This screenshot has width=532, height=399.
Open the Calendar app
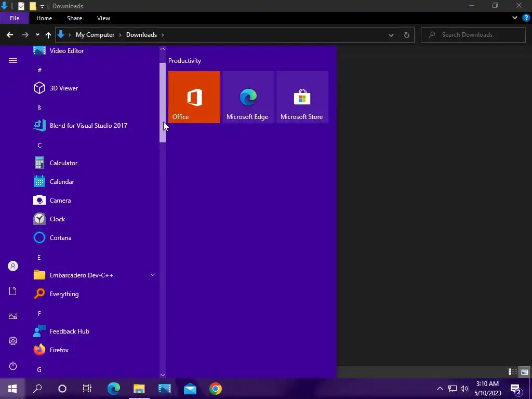coord(95,182)
